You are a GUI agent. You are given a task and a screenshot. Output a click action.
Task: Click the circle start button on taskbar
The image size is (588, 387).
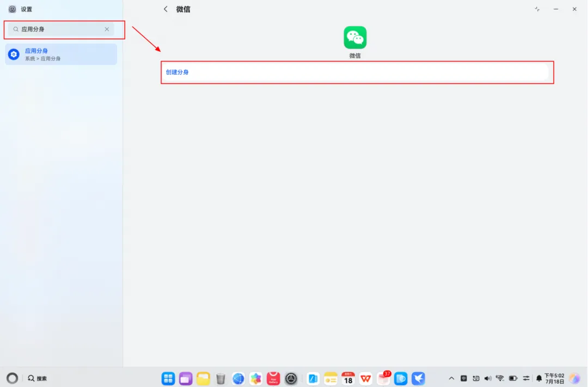pyautogui.click(x=13, y=378)
